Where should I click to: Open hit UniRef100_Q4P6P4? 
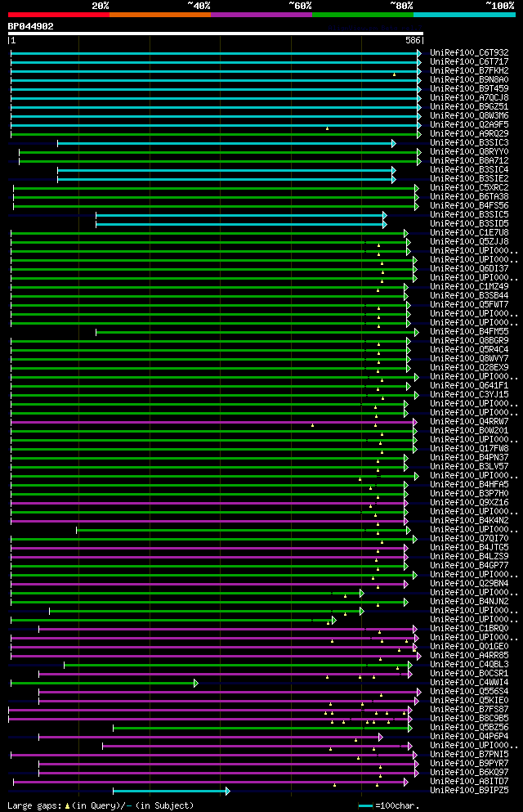(469, 737)
